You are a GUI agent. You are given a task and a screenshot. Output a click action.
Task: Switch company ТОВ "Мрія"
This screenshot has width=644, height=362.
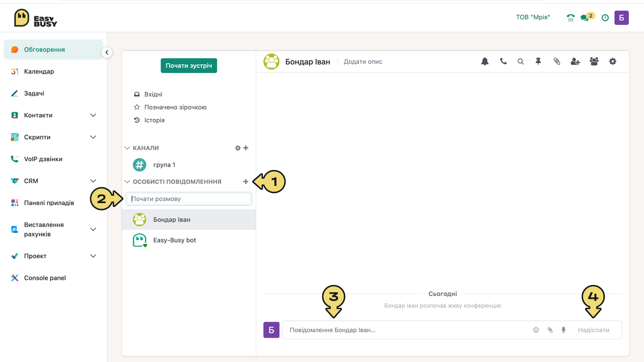click(533, 17)
